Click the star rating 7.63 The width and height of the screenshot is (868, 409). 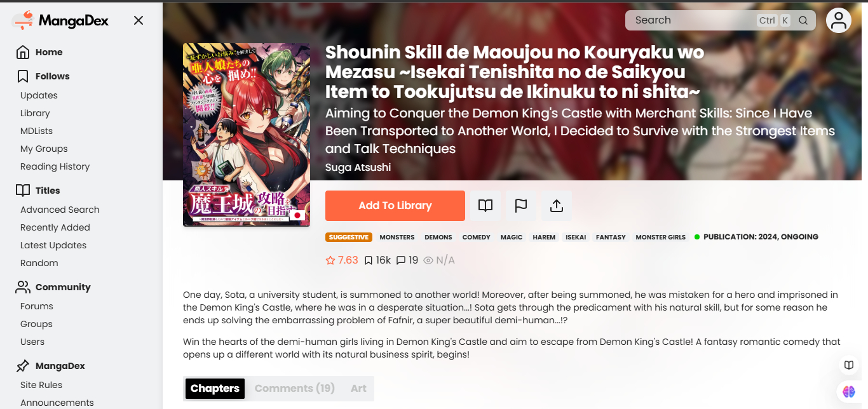click(x=342, y=260)
